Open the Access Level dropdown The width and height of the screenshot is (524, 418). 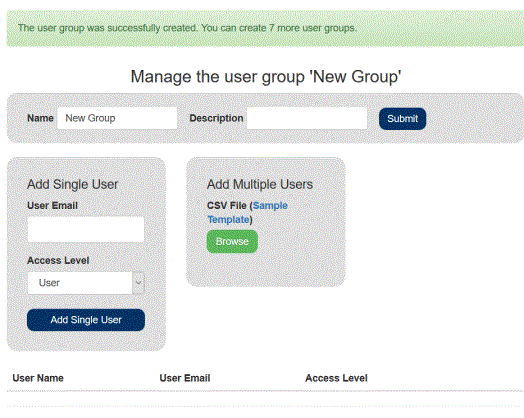[x=86, y=283]
